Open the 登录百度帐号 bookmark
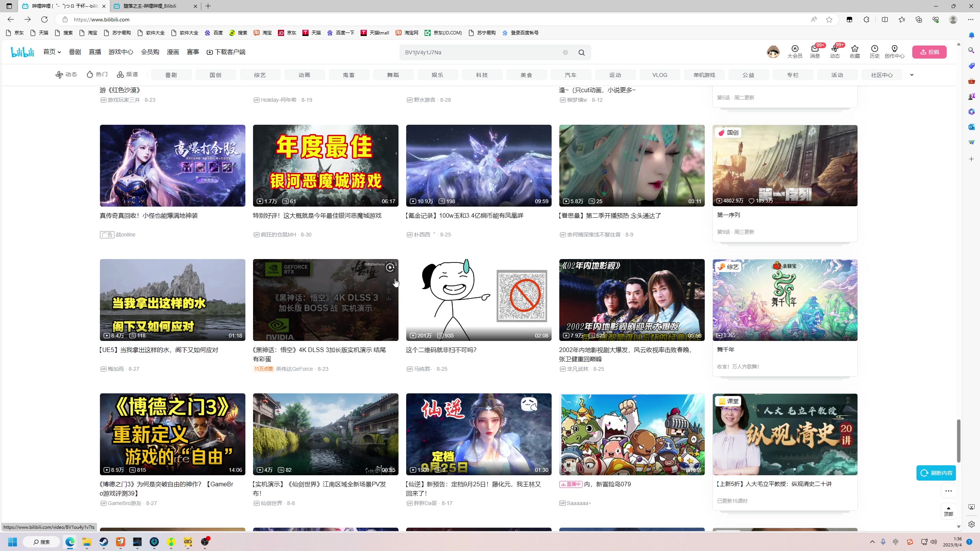 521,33
